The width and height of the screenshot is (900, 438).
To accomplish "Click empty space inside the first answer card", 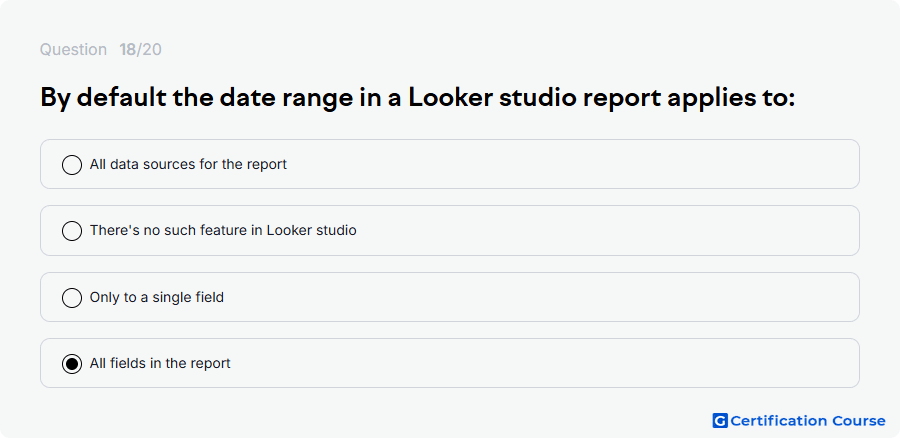I will click(574, 164).
